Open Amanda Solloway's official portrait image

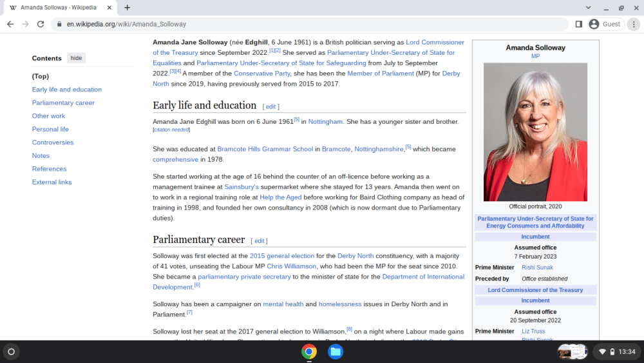tap(535, 132)
